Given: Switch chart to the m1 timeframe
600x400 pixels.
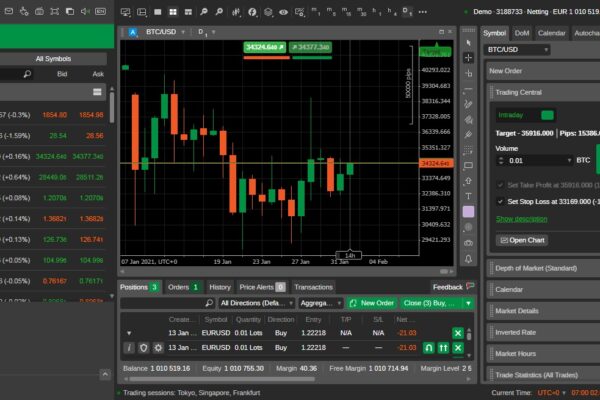Looking at the screenshot, I should click(x=316, y=12).
